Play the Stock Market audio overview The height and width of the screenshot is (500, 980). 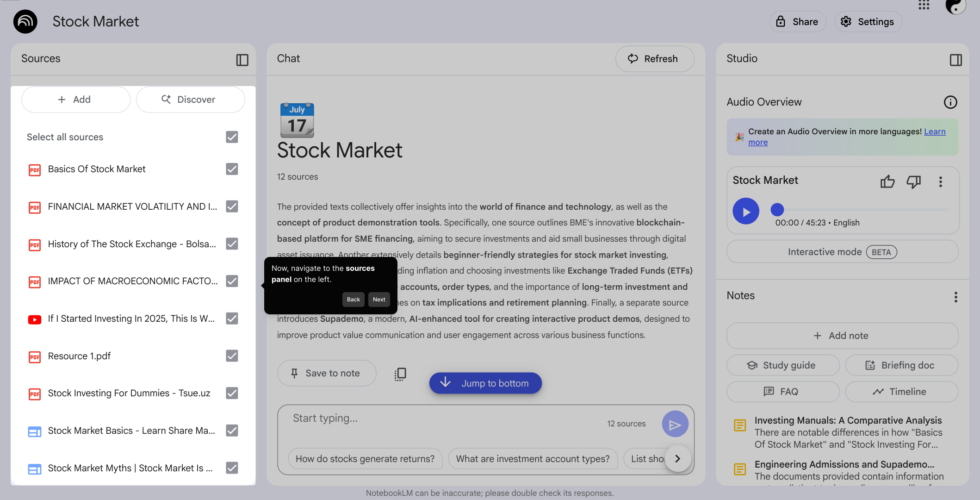pos(746,212)
